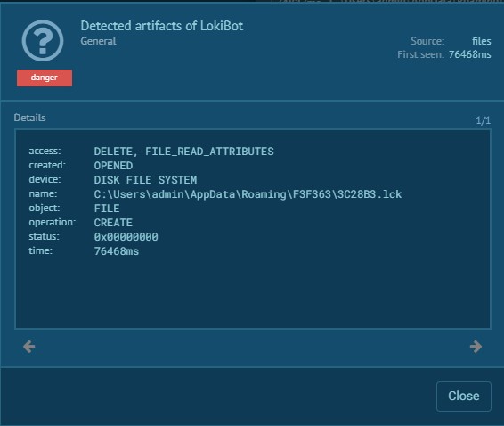Image resolution: width=504 pixels, height=426 pixels.
Task: Select created value OPENED
Action: [x=113, y=166]
